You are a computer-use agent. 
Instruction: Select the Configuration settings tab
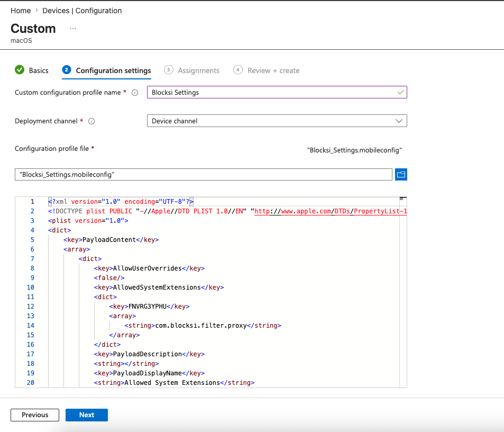tap(106, 70)
